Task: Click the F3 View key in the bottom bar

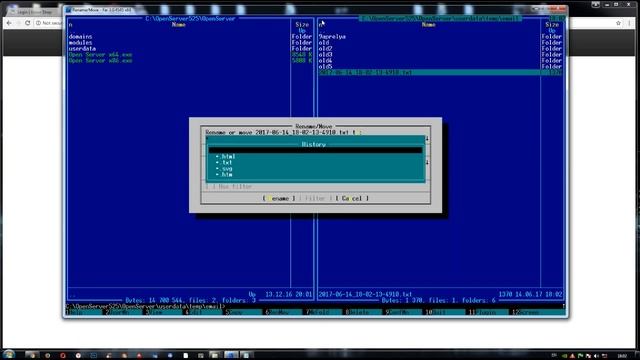Action: tap(164, 312)
